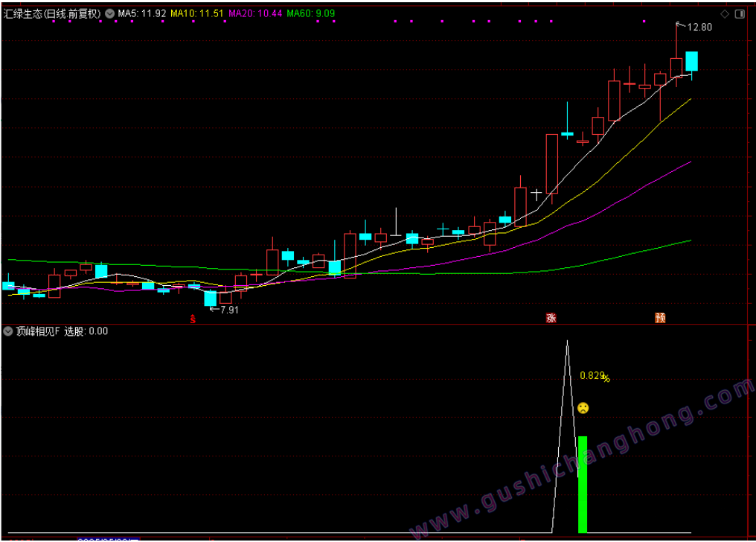Select the MA10: 11.51 indicator label
Screen dimensions: 756x542
[x=197, y=13]
